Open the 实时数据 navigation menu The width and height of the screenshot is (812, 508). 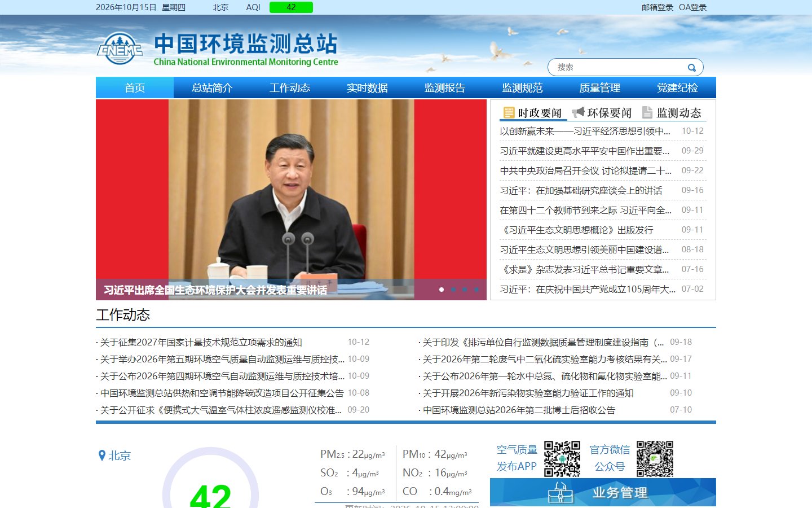coord(367,88)
